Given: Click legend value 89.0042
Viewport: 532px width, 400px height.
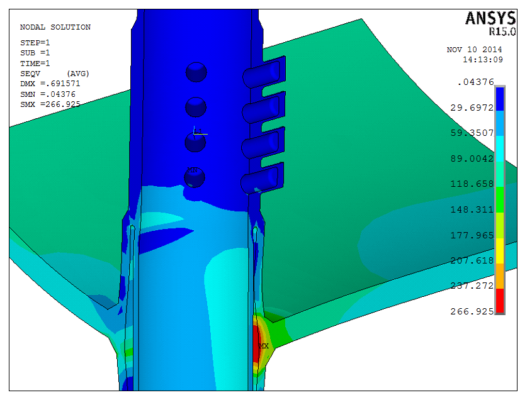Looking at the screenshot, I should pyautogui.click(x=472, y=158).
